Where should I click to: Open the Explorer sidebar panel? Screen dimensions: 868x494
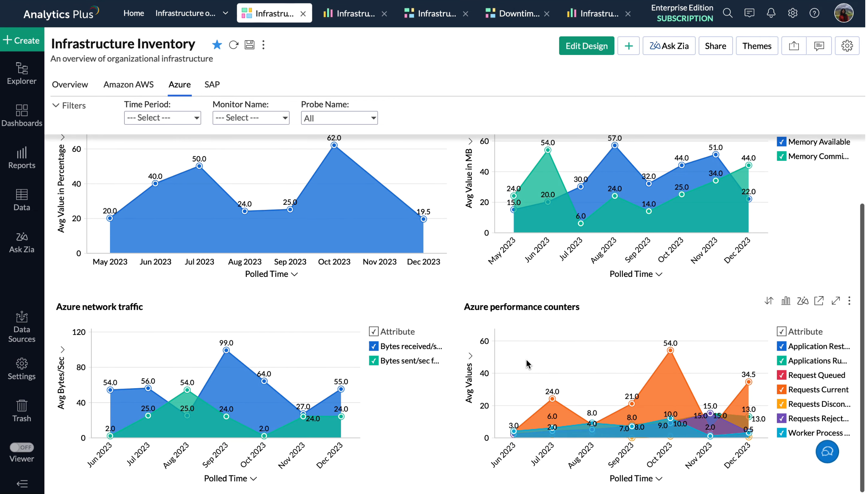point(22,74)
